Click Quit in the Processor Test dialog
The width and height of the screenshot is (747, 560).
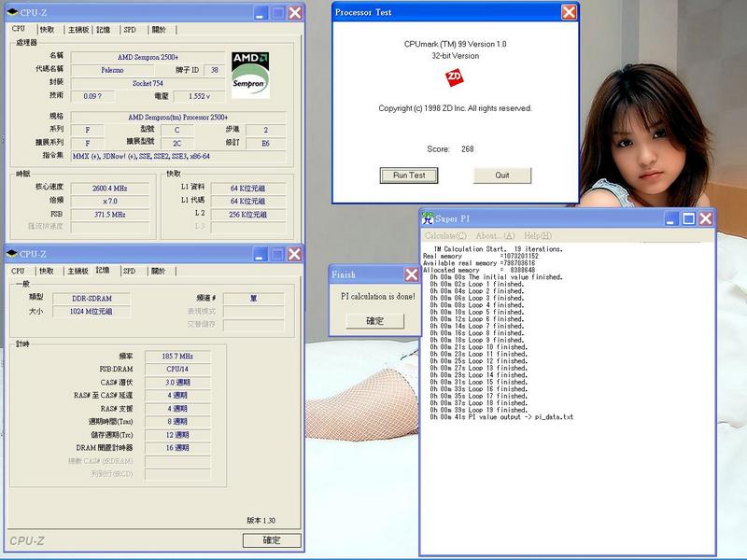point(502,175)
